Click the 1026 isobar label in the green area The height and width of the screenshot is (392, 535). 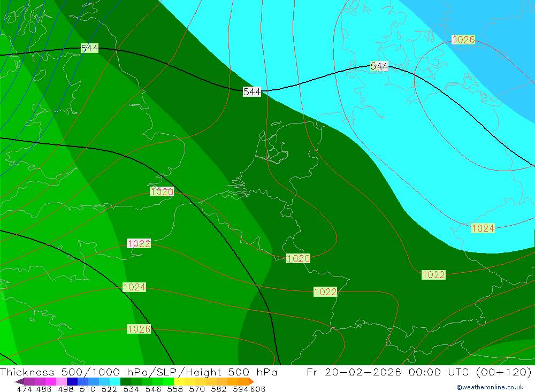(139, 329)
